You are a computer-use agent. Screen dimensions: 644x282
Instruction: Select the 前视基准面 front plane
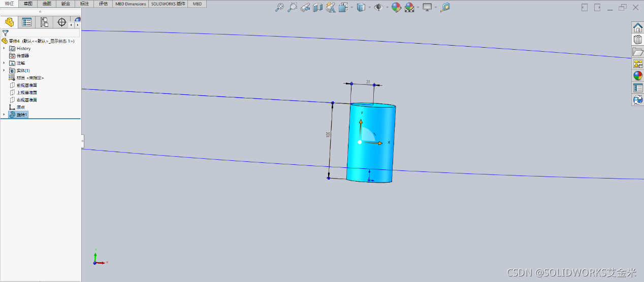(23, 85)
